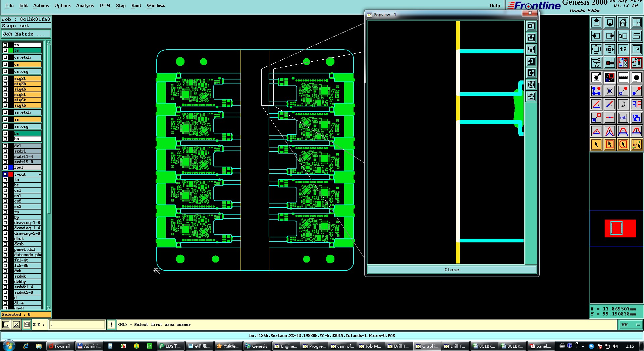644x351 pixels.
Task: Click the Close button in Popview
Action: coord(452,270)
